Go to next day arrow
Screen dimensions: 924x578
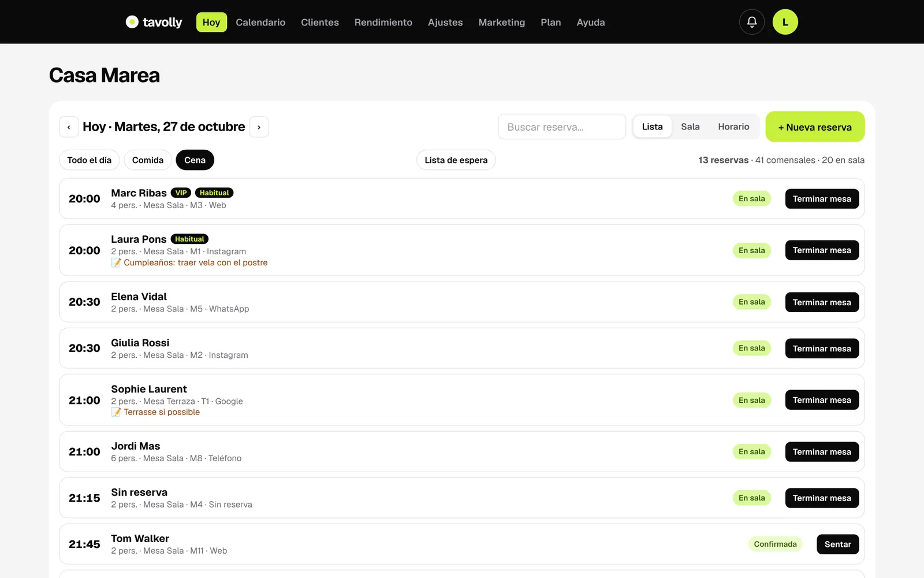click(259, 127)
